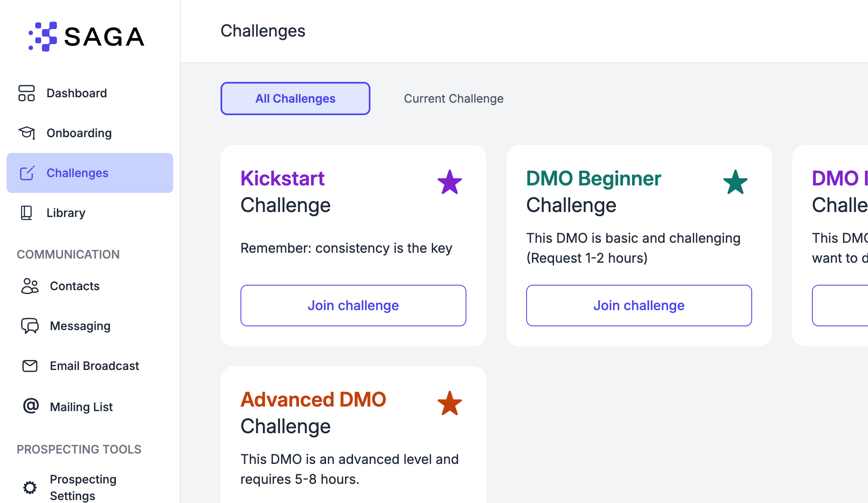Open Dashboard via its grid icon
Viewport: 868px width, 503px height.
[27, 93]
